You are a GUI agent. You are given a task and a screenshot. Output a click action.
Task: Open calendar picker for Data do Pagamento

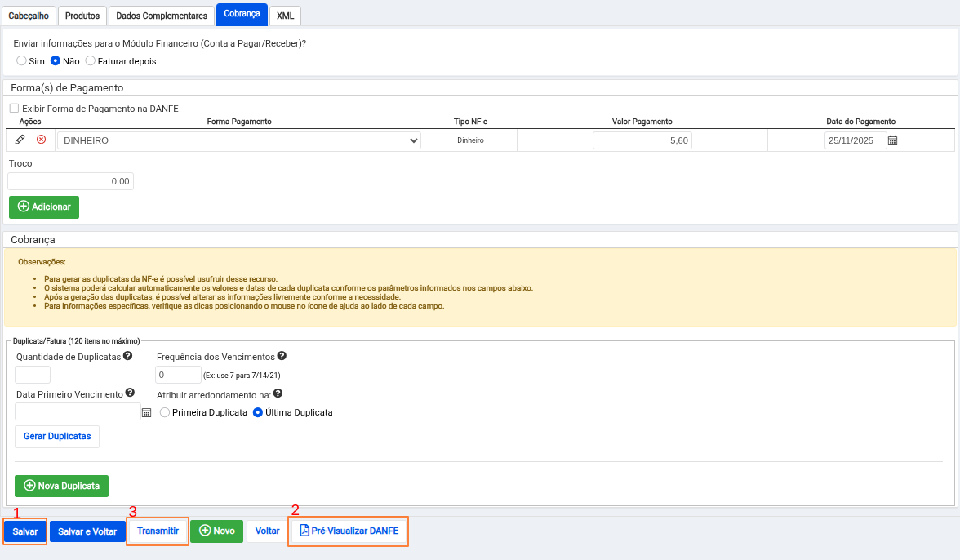(892, 140)
